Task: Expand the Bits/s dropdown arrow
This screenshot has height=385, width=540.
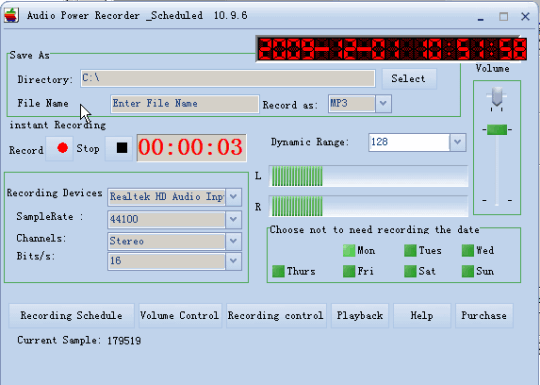Action: click(x=233, y=261)
